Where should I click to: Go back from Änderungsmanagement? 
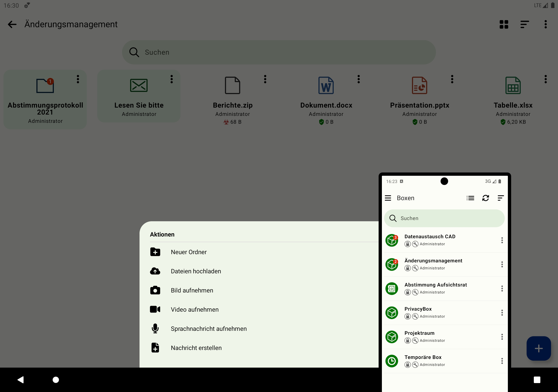pyautogui.click(x=12, y=24)
